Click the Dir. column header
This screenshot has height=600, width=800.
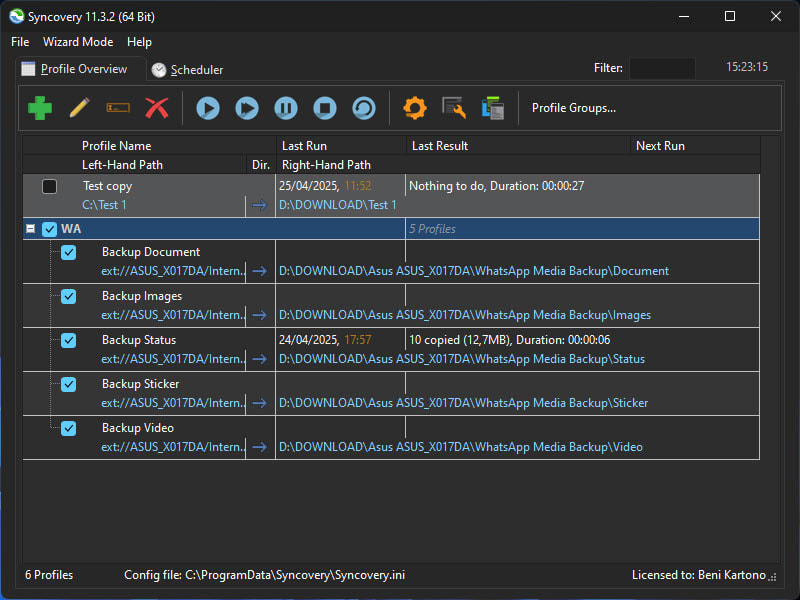(261, 165)
